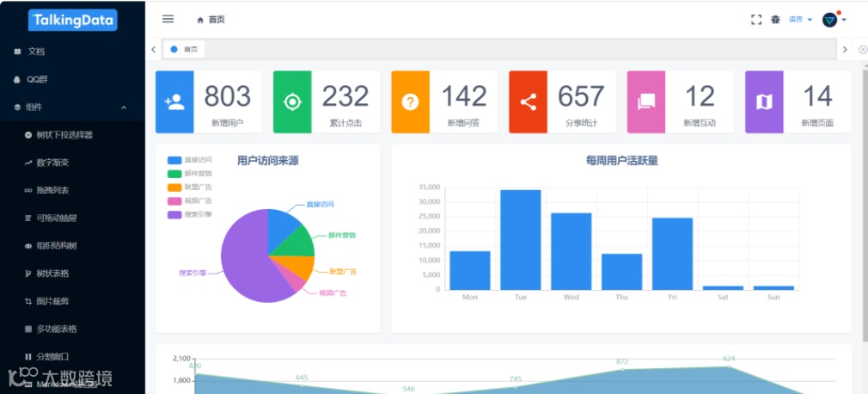This screenshot has height=394, width=868.
Task: Open 树状下拉选择器 menu item
Action: tap(72, 135)
